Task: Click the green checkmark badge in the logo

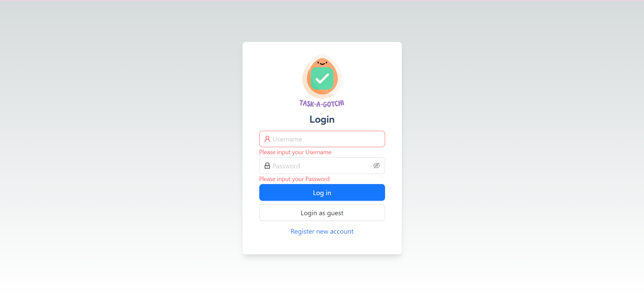Action: [x=322, y=78]
